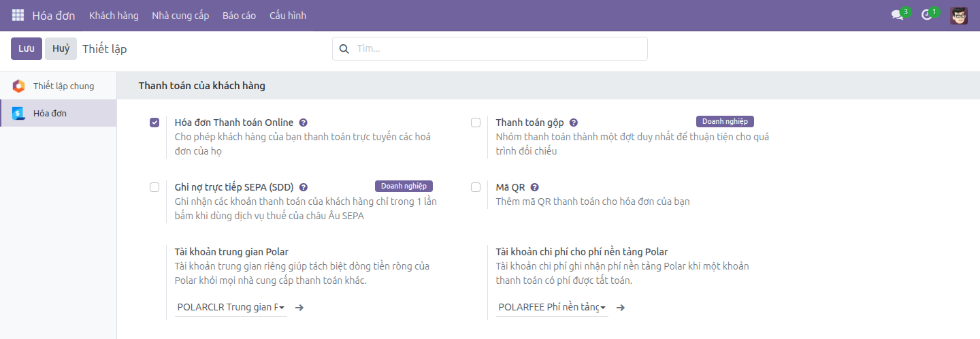Viewport: 980px width, 339px height.
Task: Focus the Tìm... search field
Action: tap(490, 48)
